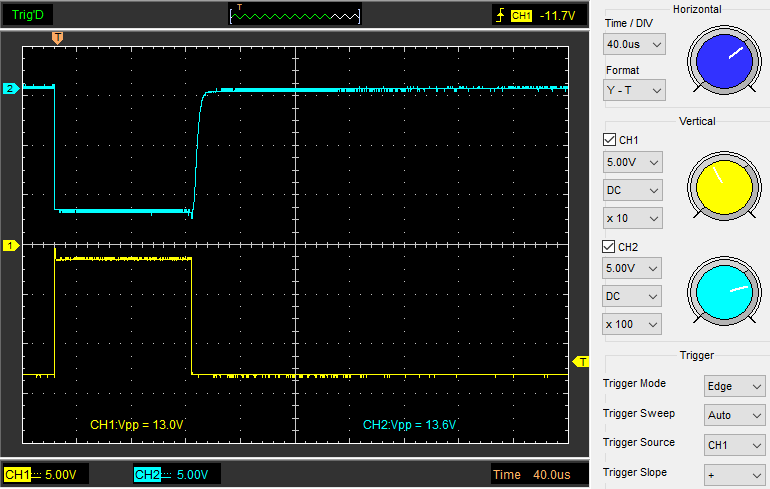Uncheck the CH2 channel checkbox
770x489 pixels.
(x=610, y=246)
